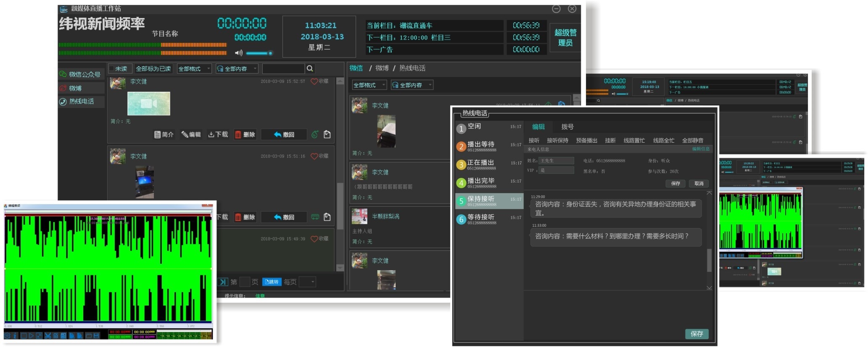Switch to the 拨号 tab

tap(567, 127)
